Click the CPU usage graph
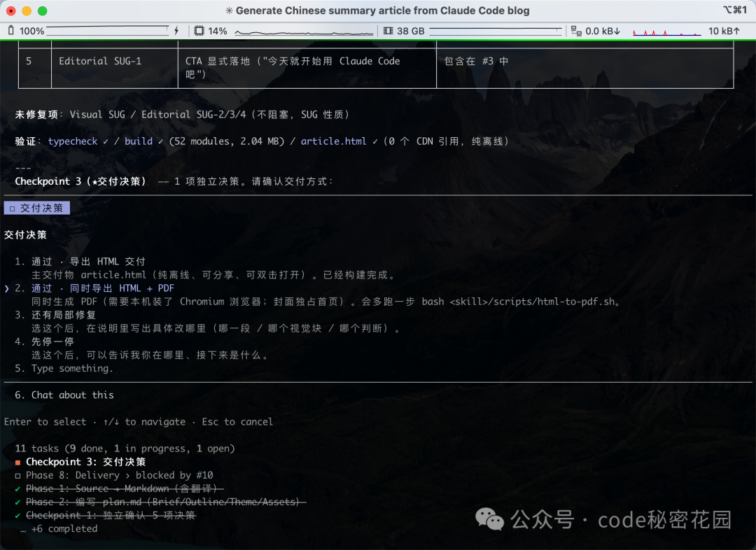Screen dimensions: 756x550 [304, 31]
